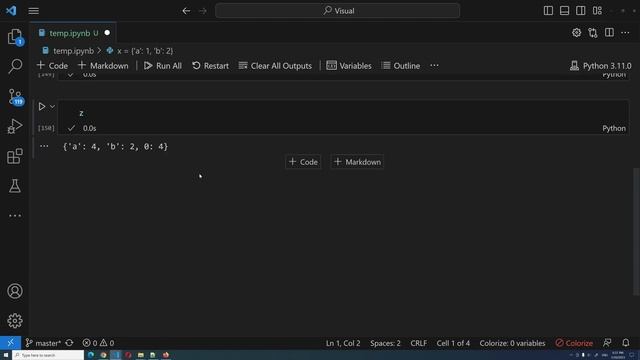
Task: Open the notebook diff compare icon
Action: point(593,33)
